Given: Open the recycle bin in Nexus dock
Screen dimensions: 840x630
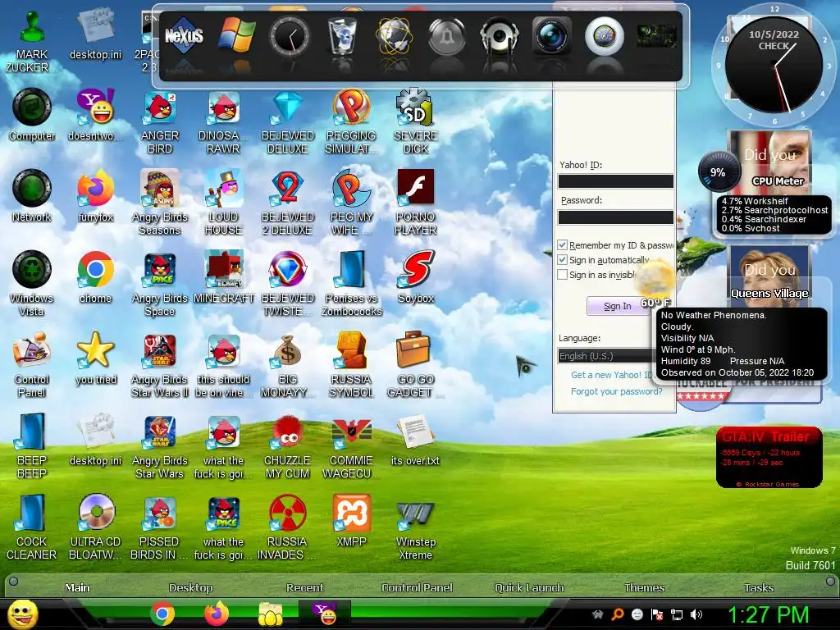Looking at the screenshot, I should tap(342, 36).
